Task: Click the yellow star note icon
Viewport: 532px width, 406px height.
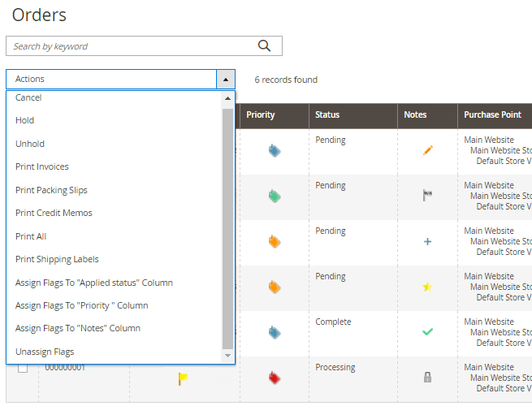Action: coord(427,287)
